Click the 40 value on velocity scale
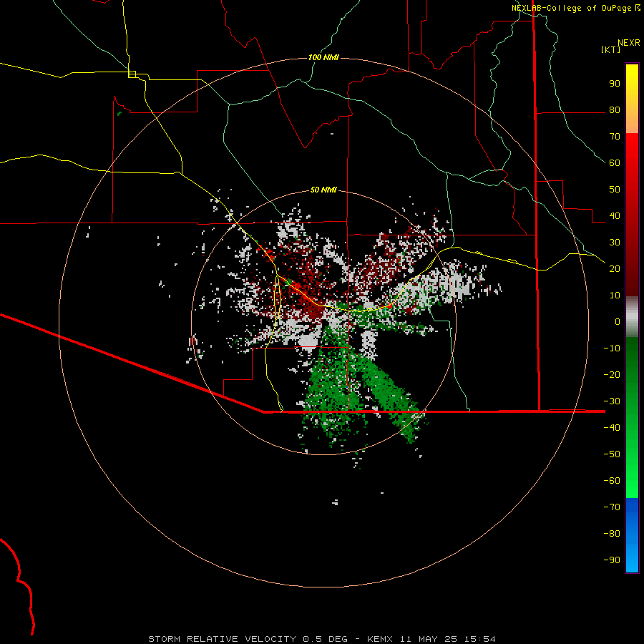The image size is (644, 644). click(x=615, y=215)
